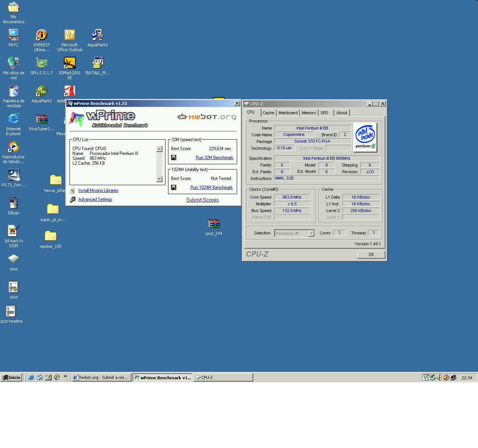Screen dimensions: 478x448
Task: Switch to hwbot.org taskbar window
Action: pyautogui.click(x=101, y=377)
